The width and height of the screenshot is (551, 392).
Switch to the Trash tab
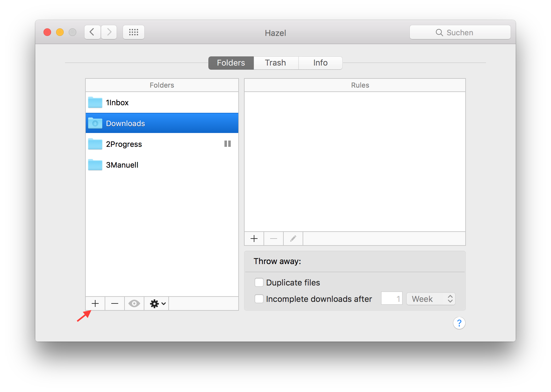coord(276,63)
